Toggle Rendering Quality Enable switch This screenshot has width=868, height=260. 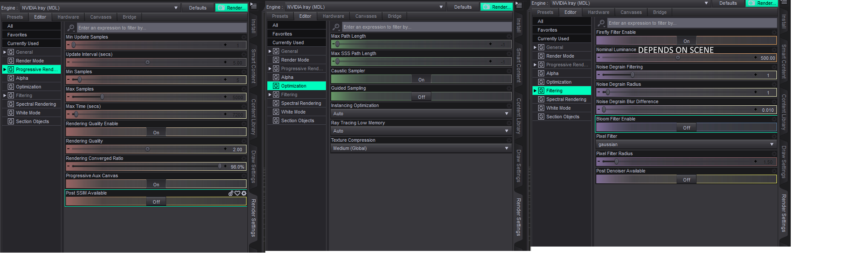coord(156,132)
